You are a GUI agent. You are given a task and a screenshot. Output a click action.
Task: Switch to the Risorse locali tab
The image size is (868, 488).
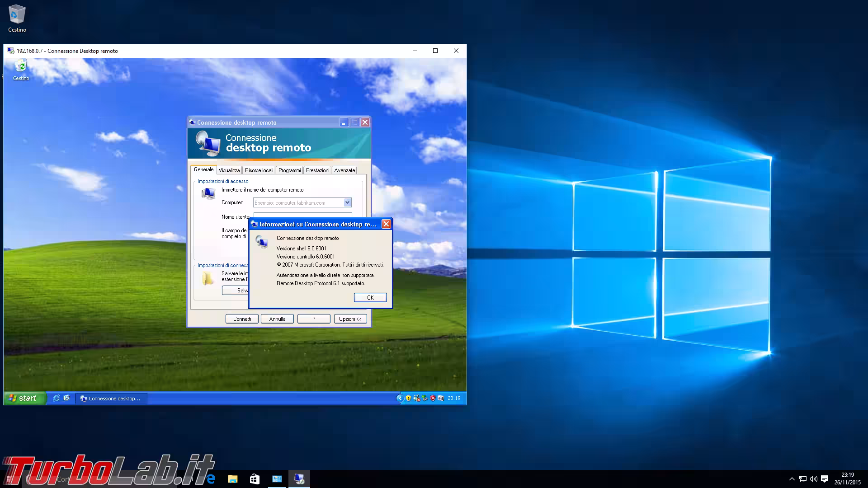tap(258, 170)
